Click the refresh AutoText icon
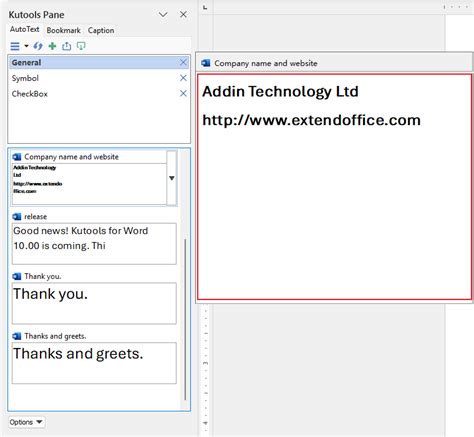The width and height of the screenshot is (474, 437). click(38, 46)
